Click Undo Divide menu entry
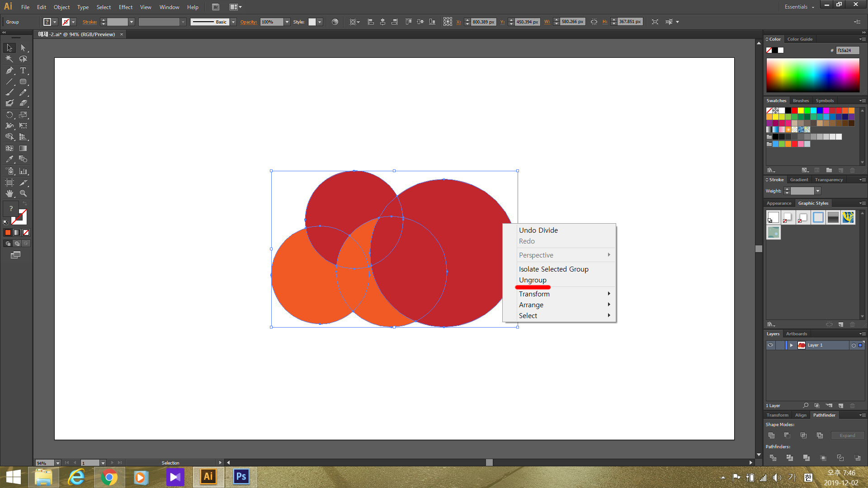868x488 pixels. pos(538,230)
